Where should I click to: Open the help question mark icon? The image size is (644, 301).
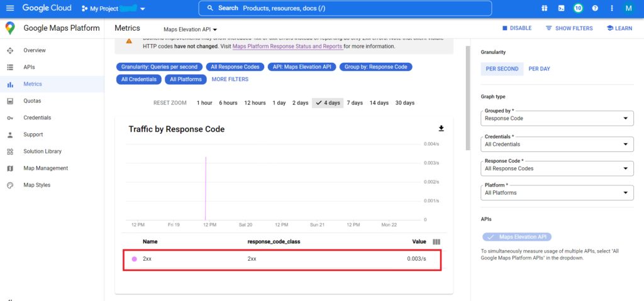pos(595,8)
